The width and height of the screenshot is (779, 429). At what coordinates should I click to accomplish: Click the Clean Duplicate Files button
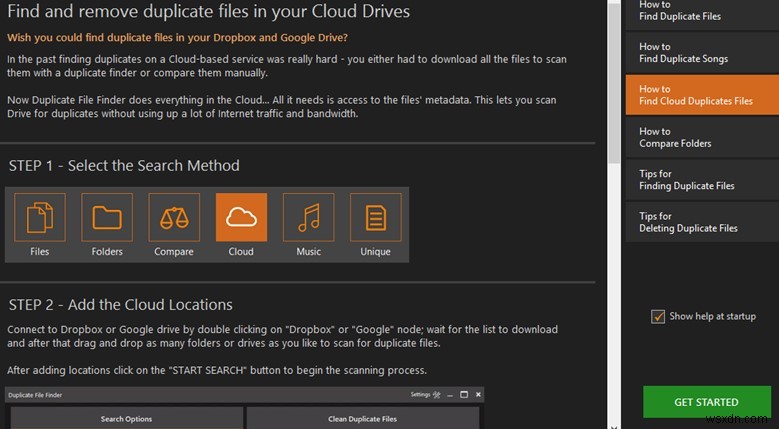[x=362, y=418]
